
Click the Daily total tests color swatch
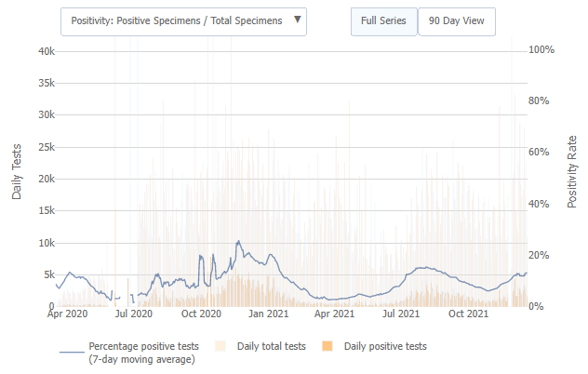point(221,346)
